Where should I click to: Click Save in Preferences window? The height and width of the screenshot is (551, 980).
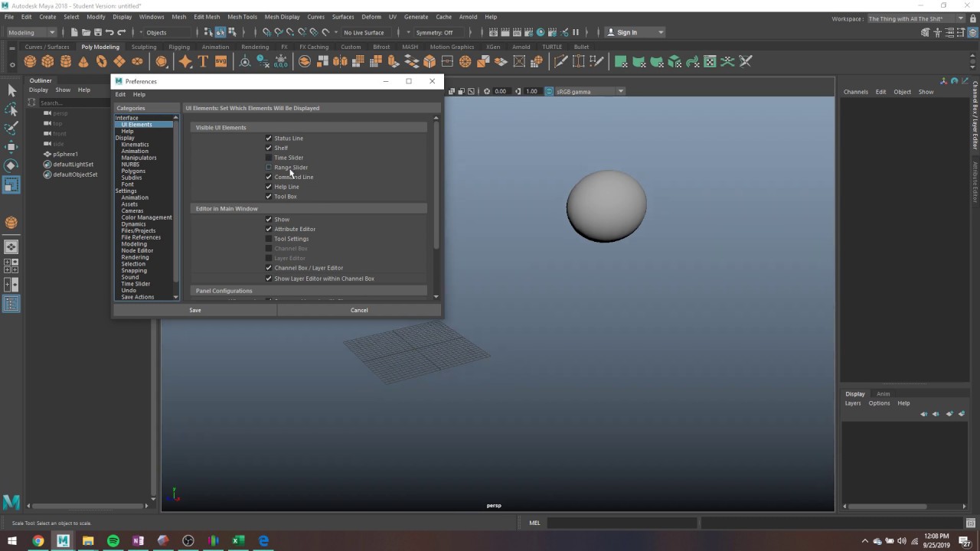[195, 310]
